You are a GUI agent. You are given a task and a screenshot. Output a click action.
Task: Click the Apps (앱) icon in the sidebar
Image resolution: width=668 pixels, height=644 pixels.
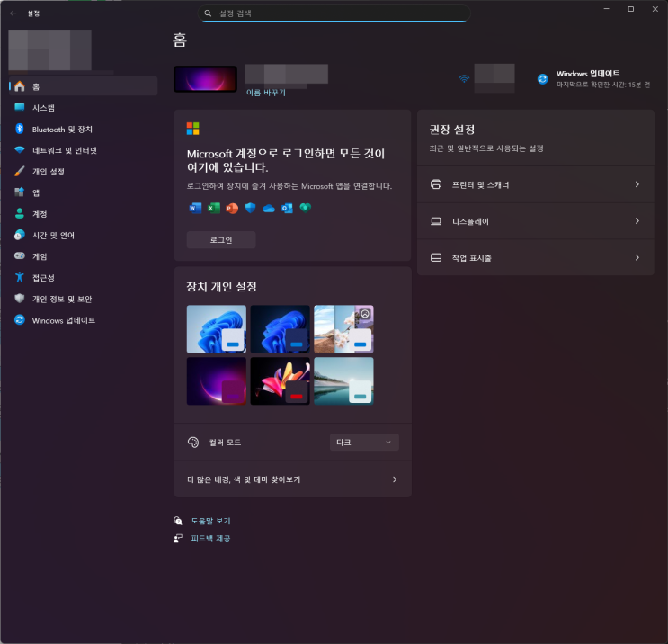(x=20, y=192)
